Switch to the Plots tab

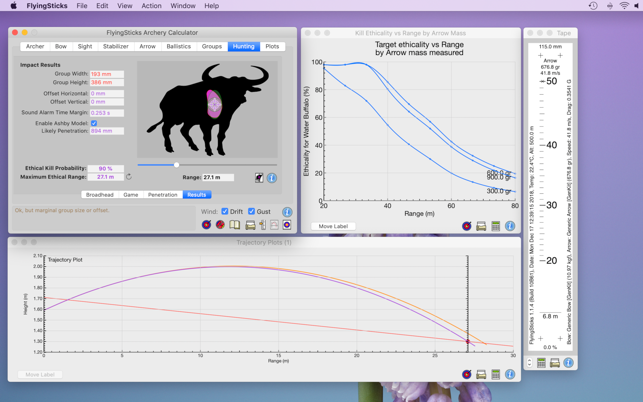click(x=272, y=46)
